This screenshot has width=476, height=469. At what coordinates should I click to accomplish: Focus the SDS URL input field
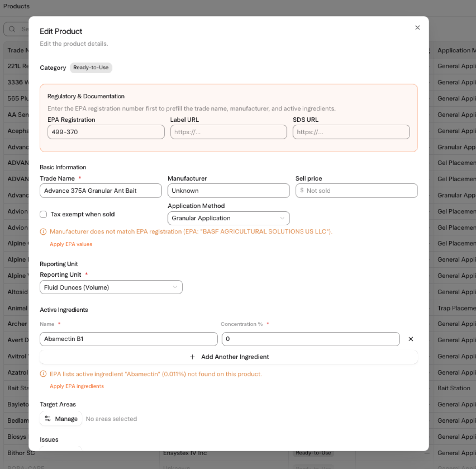coord(351,132)
